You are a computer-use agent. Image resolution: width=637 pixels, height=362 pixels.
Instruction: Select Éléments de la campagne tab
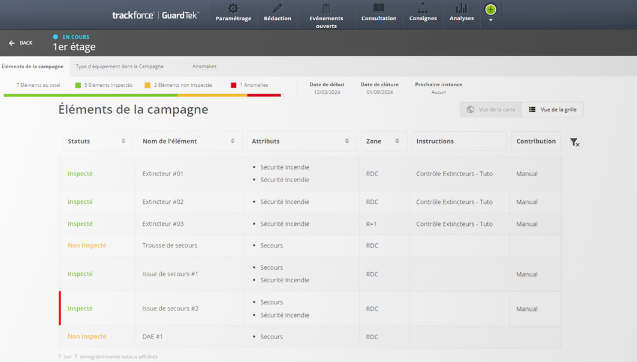(32, 66)
